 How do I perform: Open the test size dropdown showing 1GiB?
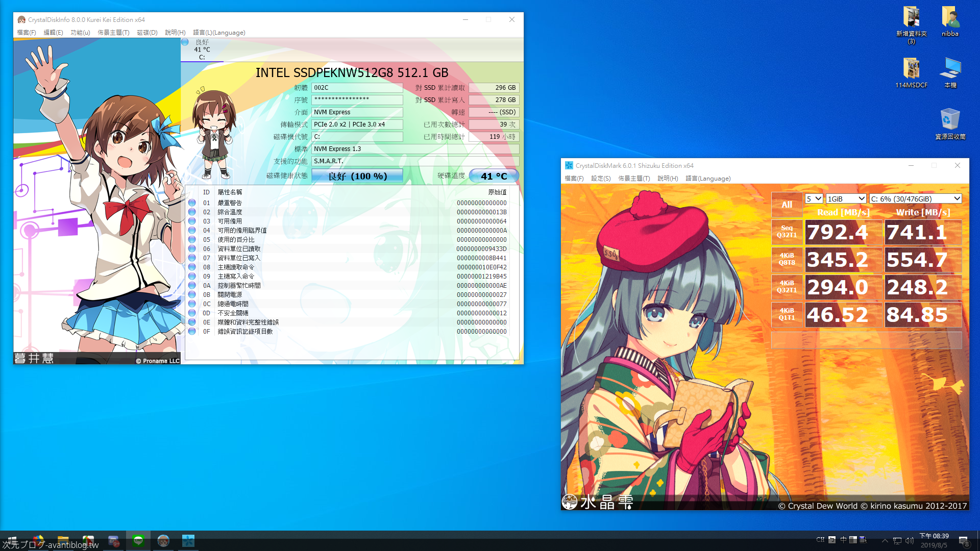pos(846,198)
